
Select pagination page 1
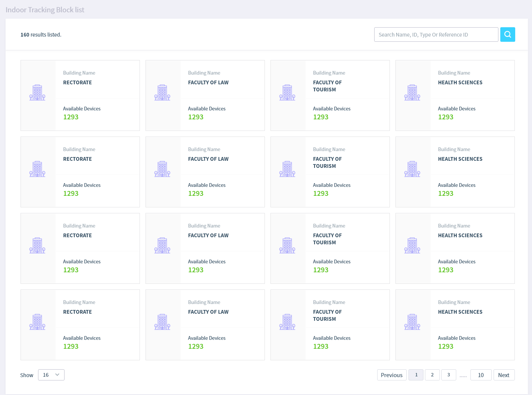[416, 375]
